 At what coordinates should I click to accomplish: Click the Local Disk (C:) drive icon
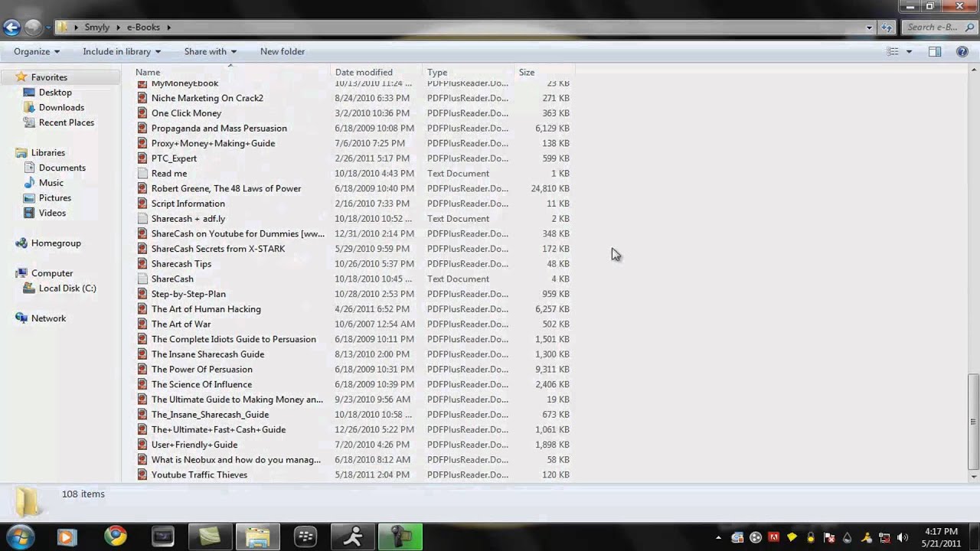tap(29, 289)
